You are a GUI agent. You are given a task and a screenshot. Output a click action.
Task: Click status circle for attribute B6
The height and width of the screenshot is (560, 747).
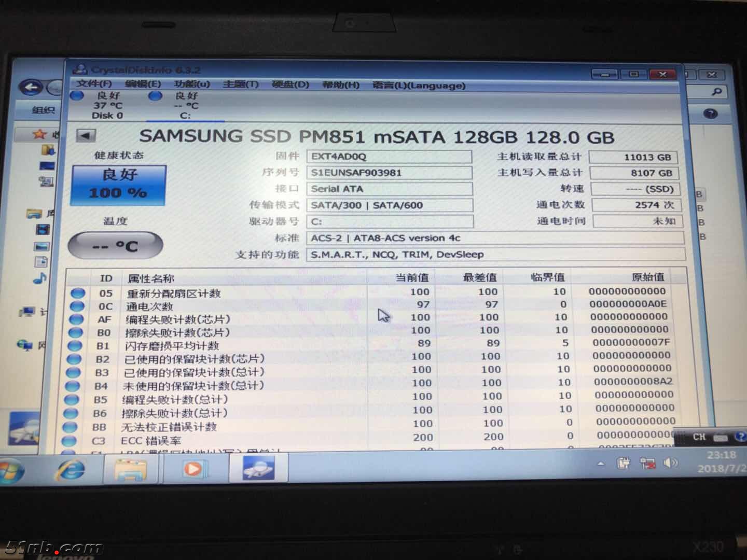point(71,413)
